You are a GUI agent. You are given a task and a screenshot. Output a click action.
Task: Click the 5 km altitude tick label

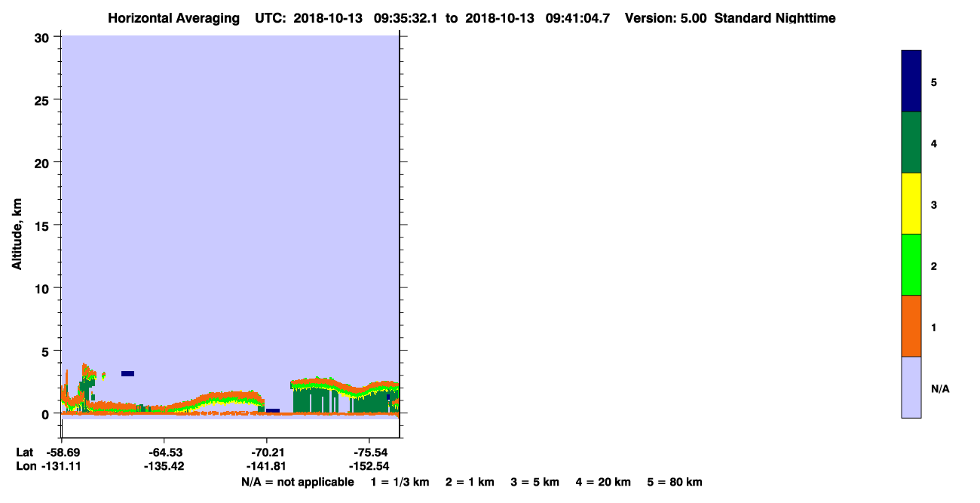(x=47, y=351)
